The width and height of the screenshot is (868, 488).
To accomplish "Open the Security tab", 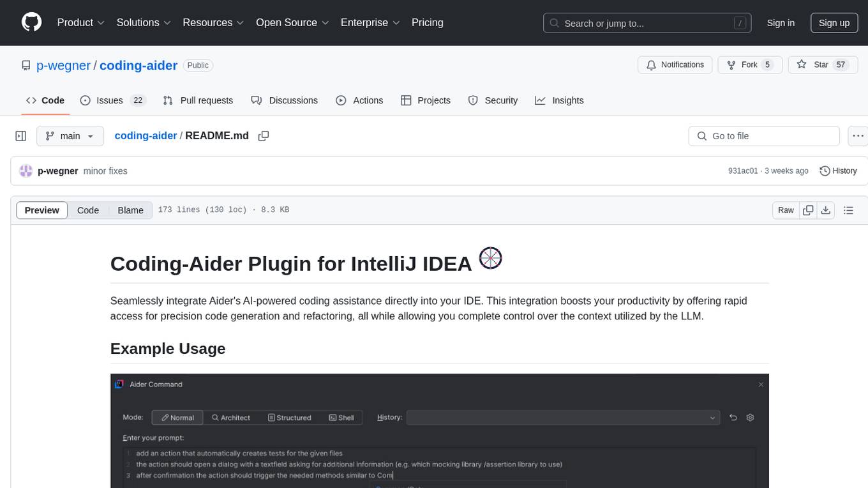I will coord(493,100).
